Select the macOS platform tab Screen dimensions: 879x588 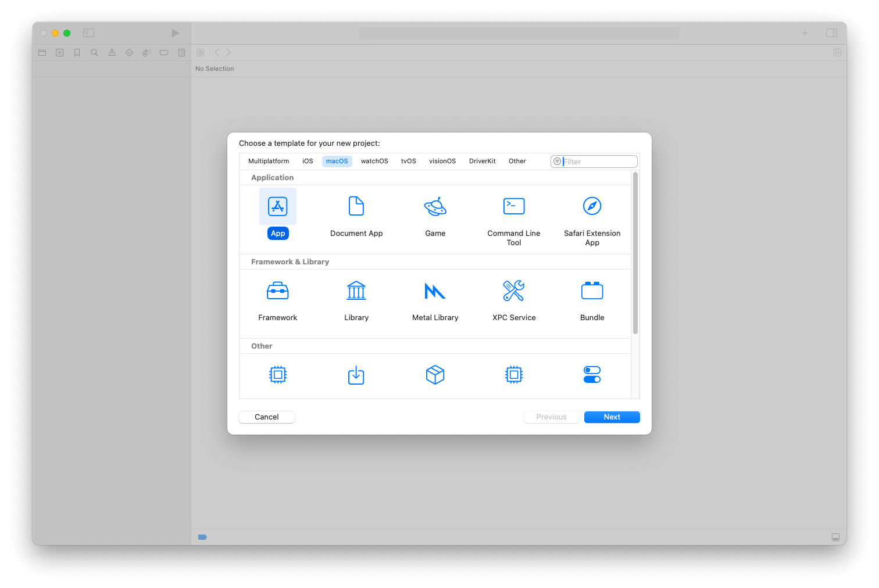point(337,161)
